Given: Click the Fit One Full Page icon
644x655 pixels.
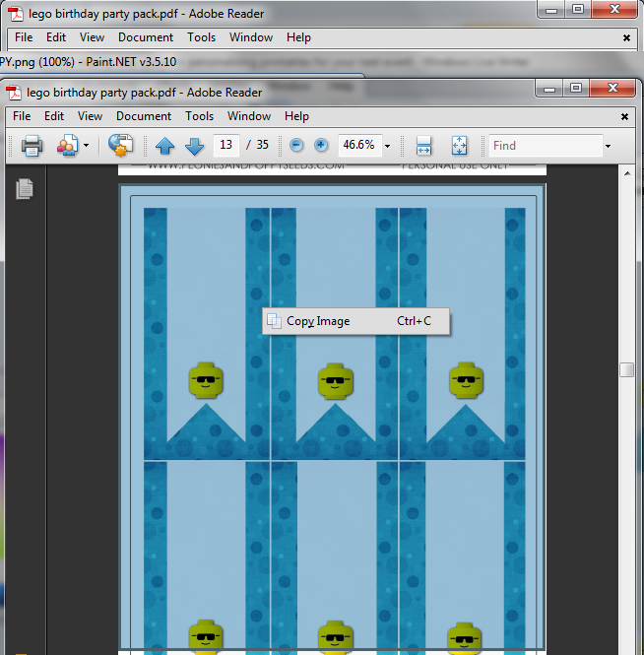Looking at the screenshot, I should (x=459, y=146).
